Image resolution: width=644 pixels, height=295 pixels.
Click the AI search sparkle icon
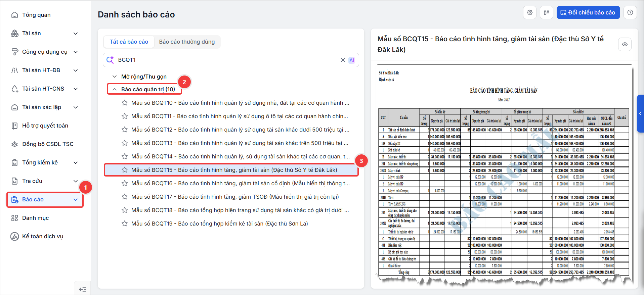(x=110, y=60)
